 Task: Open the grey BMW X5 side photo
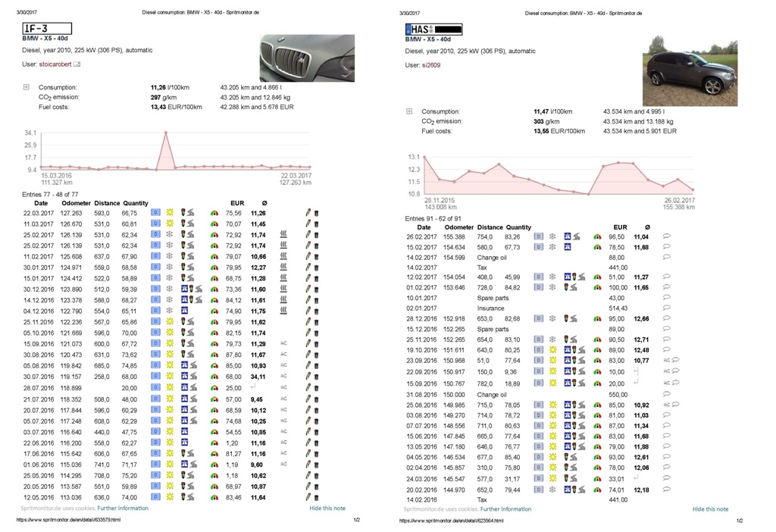(x=690, y=70)
